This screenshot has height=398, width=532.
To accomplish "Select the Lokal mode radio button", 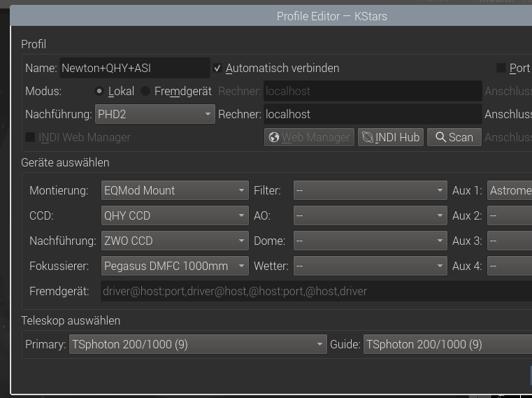I will click(x=99, y=91).
